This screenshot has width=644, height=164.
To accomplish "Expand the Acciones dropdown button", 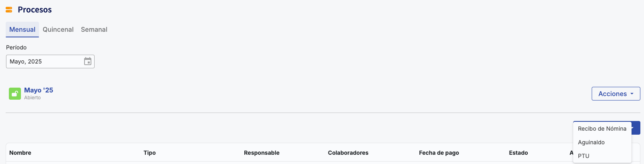I will click(616, 94).
